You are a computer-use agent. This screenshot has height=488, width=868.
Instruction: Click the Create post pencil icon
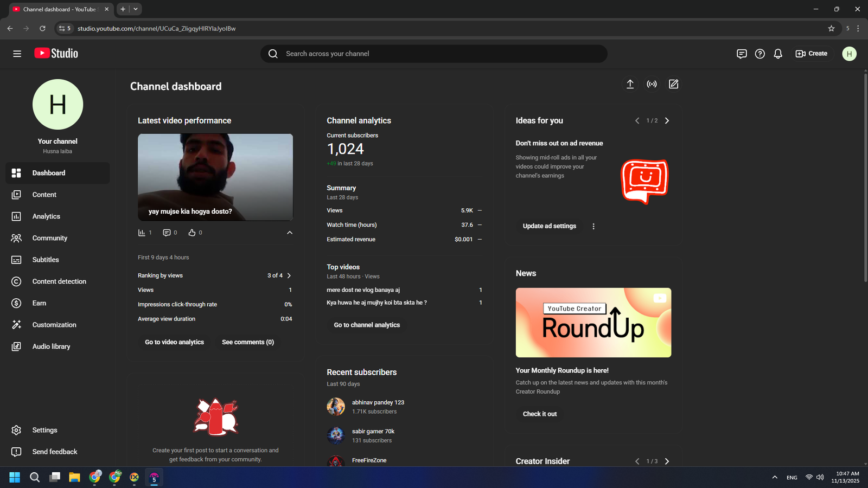coord(673,84)
